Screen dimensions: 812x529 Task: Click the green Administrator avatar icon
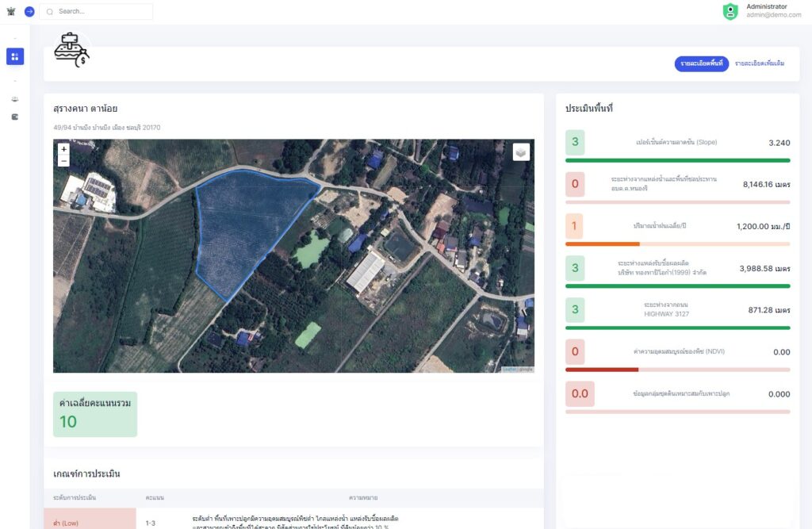coord(730,11)
